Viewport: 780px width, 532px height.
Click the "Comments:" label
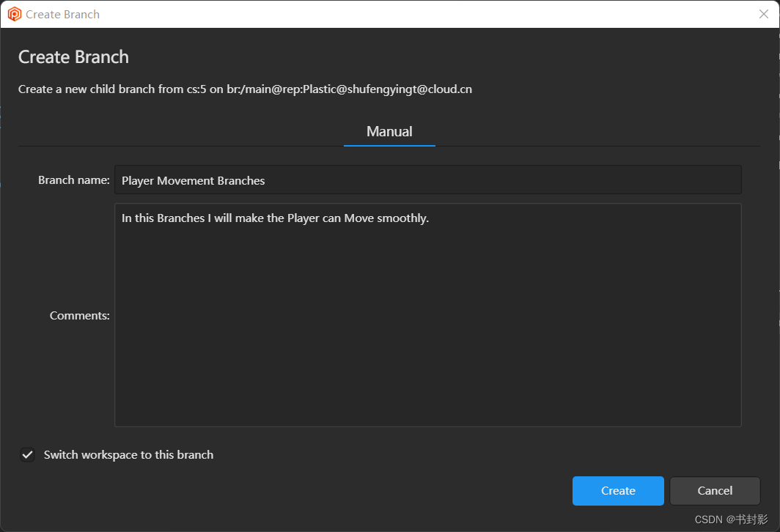coord(79,316)
